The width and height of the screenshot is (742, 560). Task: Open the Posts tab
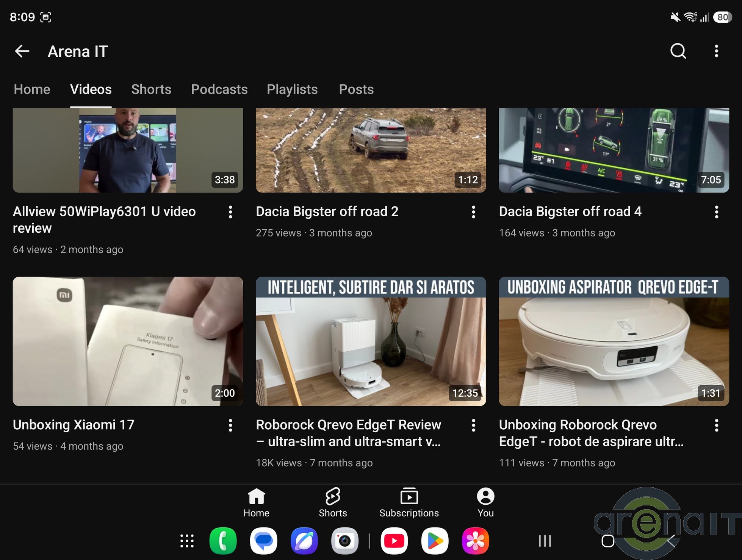pos(356,89)
